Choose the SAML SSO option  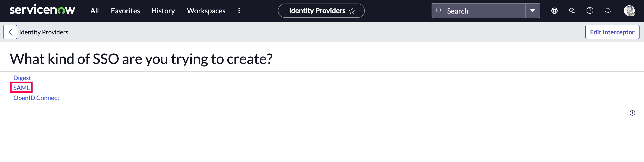click(22, 88)
